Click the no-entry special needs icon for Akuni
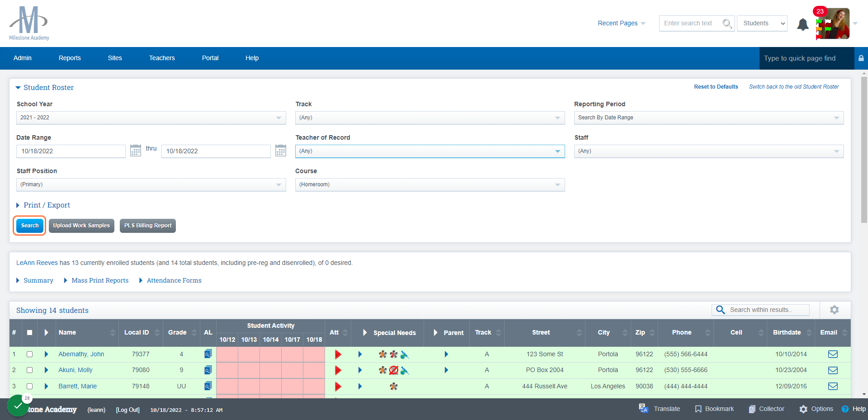 pyautogui.click(x=394, y=370)
